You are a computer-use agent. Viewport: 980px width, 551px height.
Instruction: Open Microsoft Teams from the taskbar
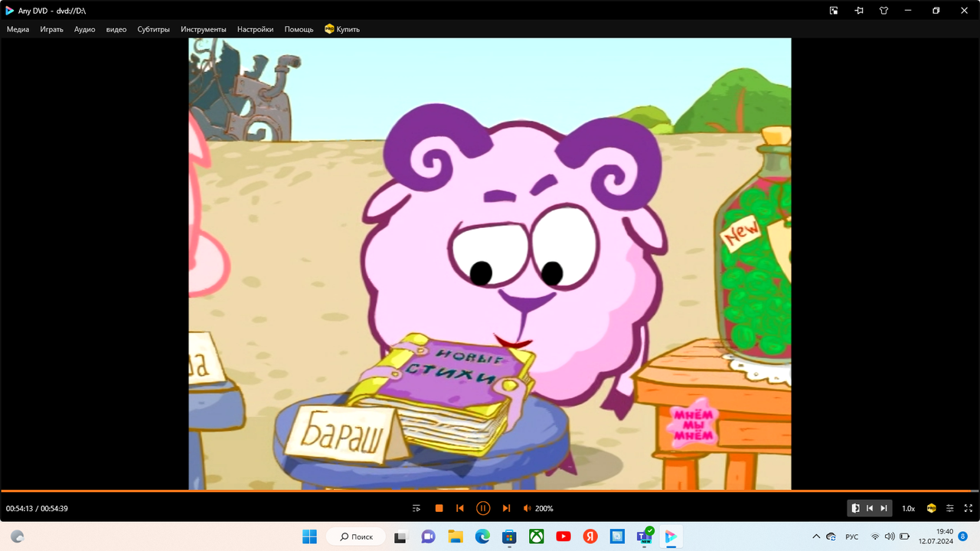[644, 536]
